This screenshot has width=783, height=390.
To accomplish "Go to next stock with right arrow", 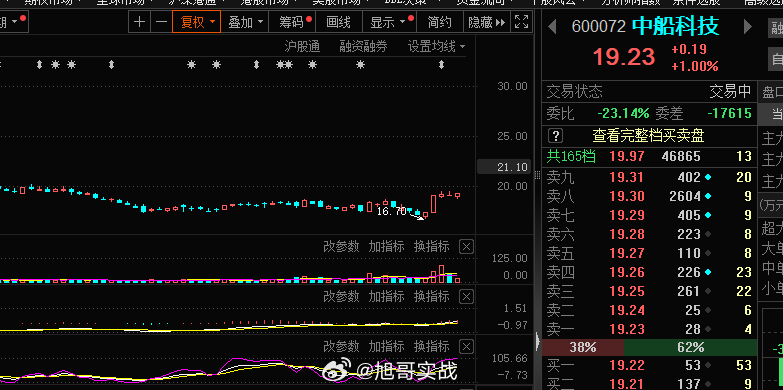I will 748,26.
